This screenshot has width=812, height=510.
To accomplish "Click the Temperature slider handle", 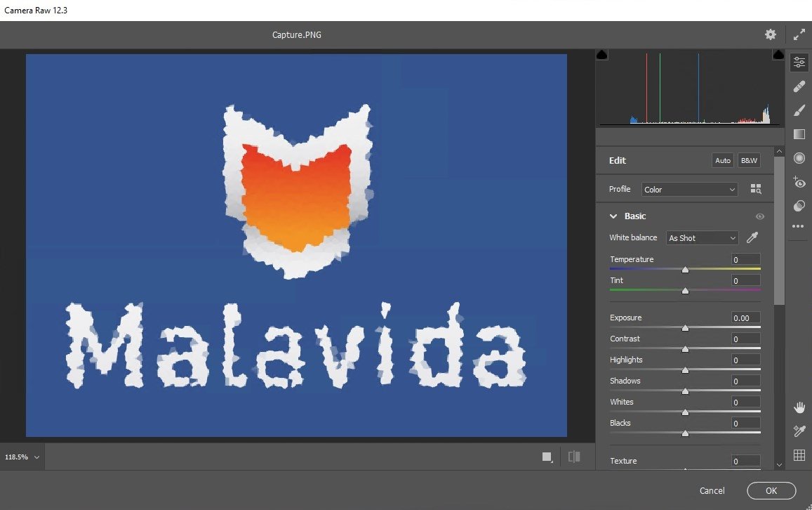I will click(x=685, y=270).
